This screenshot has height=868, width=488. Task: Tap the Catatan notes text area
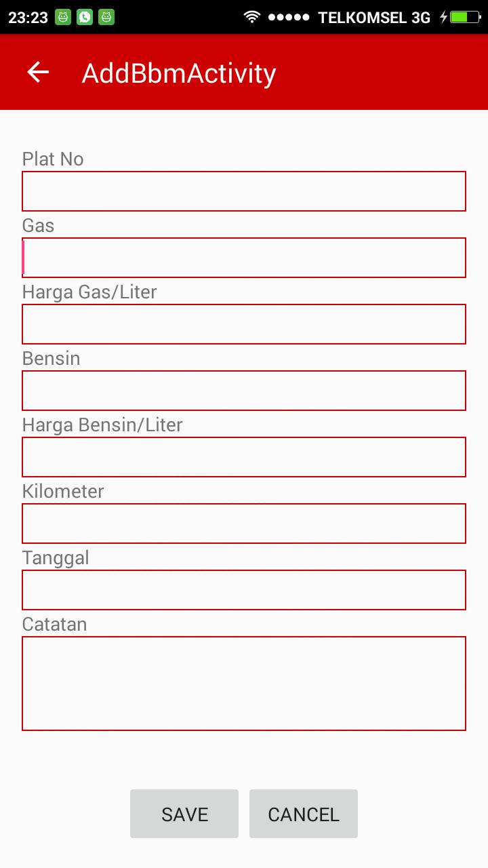coord(244,683)
